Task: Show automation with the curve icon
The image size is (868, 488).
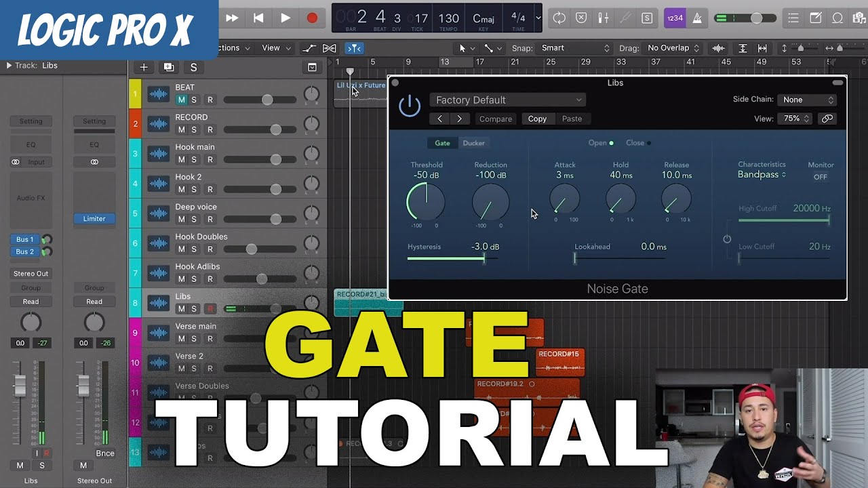Action: pos(309,48)
